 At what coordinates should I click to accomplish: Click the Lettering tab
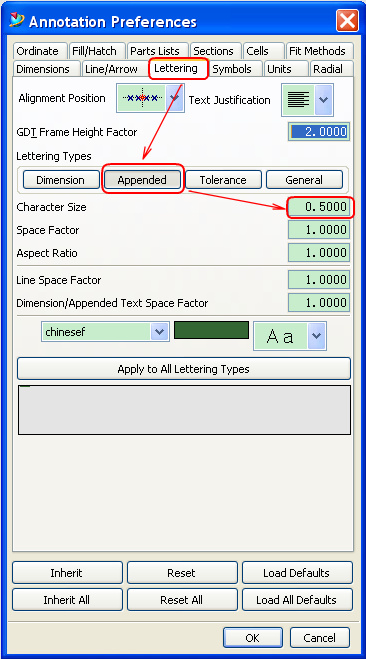tap(178, 69)
